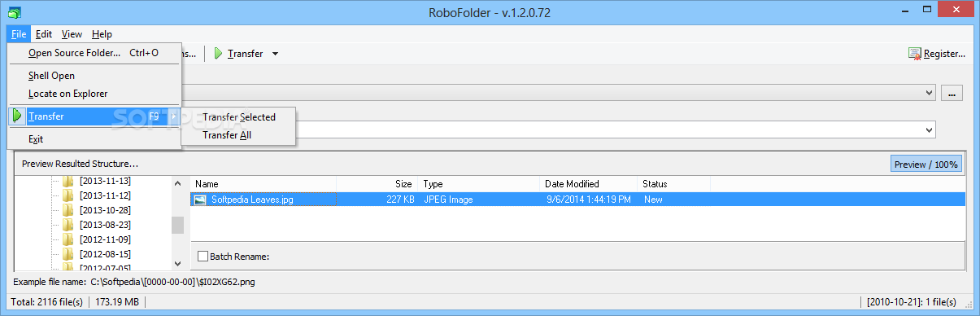Choose Open Source Folder... menu entry
Screen dimensions: 980x316
click(94, 53)
